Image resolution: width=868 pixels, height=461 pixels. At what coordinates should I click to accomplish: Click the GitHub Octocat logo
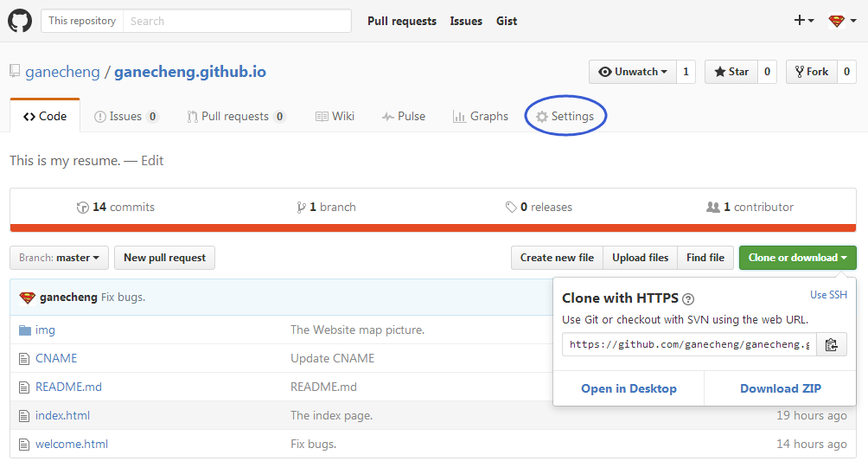[20, 21]
